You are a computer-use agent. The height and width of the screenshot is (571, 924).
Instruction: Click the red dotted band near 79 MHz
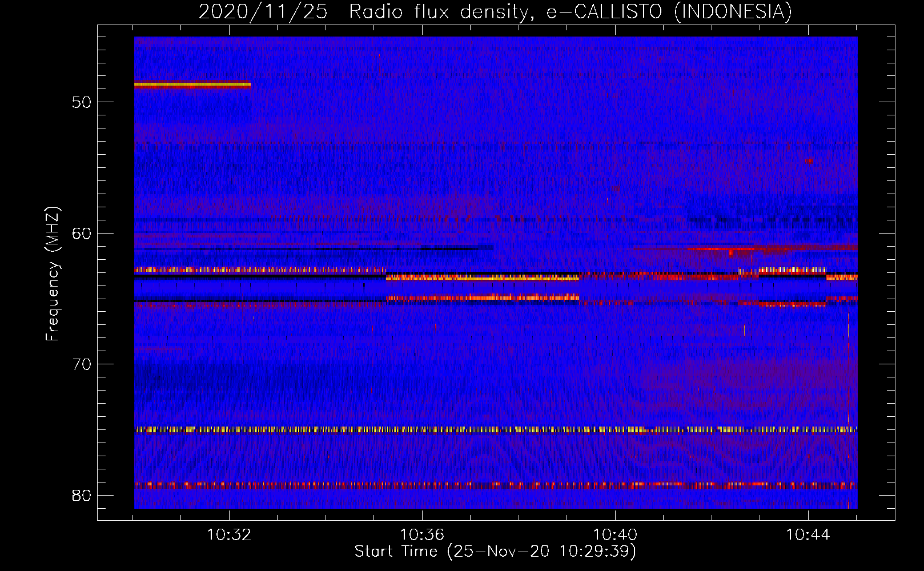[x=495, y=485]
